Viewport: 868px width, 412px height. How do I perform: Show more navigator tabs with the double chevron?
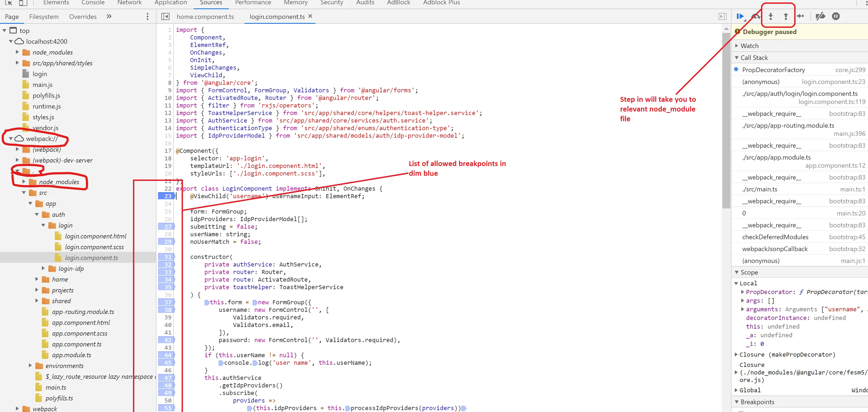(x=109, y=16)
